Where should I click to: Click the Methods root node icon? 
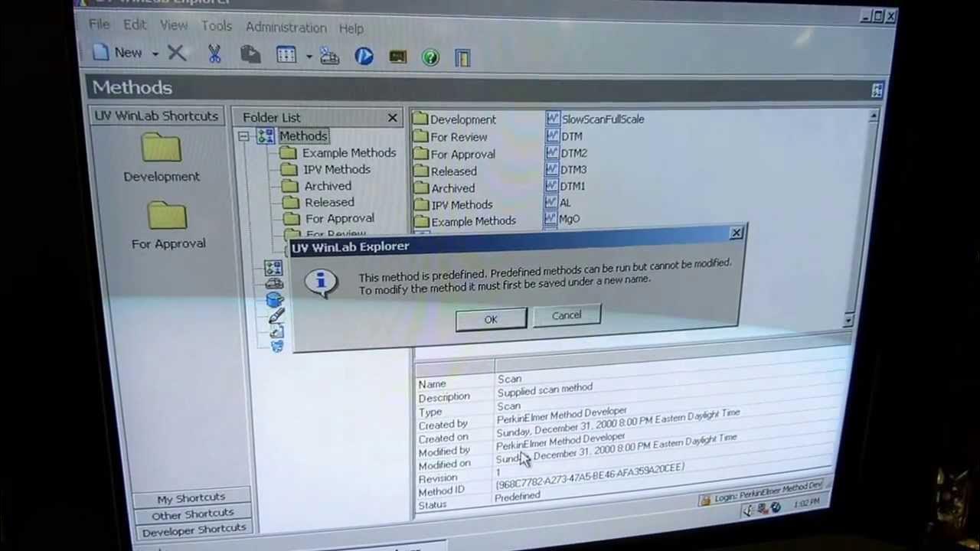[x=266, y=136]
